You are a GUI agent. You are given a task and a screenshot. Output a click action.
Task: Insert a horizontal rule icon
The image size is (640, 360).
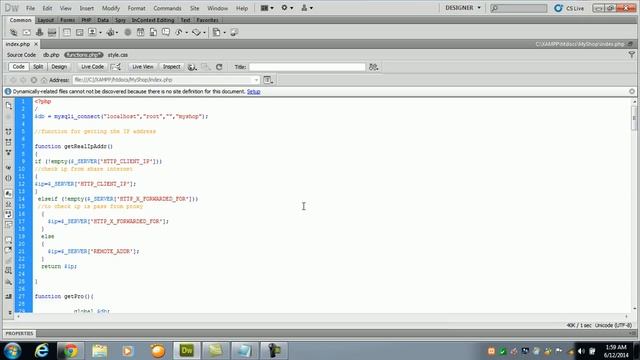coord(52,33)
